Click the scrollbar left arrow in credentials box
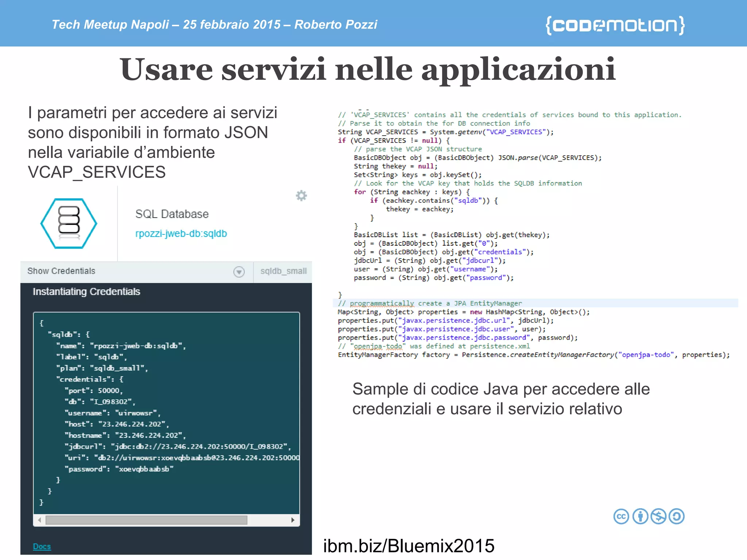The image size is (747, 560). click(39, 520)
